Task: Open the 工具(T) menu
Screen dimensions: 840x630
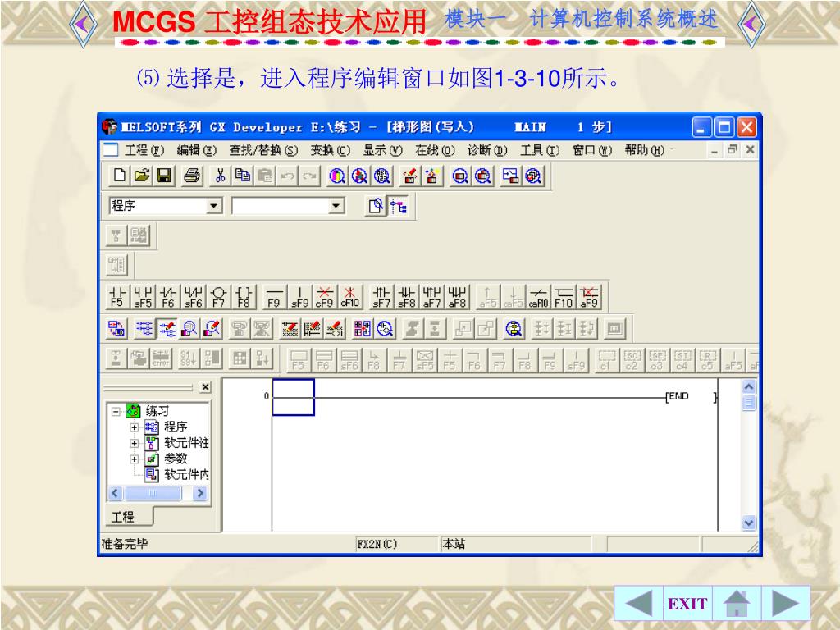Action: click(540, 151)
